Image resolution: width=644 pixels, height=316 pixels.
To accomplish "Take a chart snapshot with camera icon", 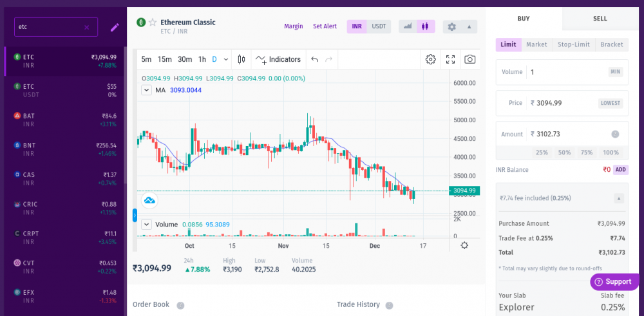I will click(470, 59).
